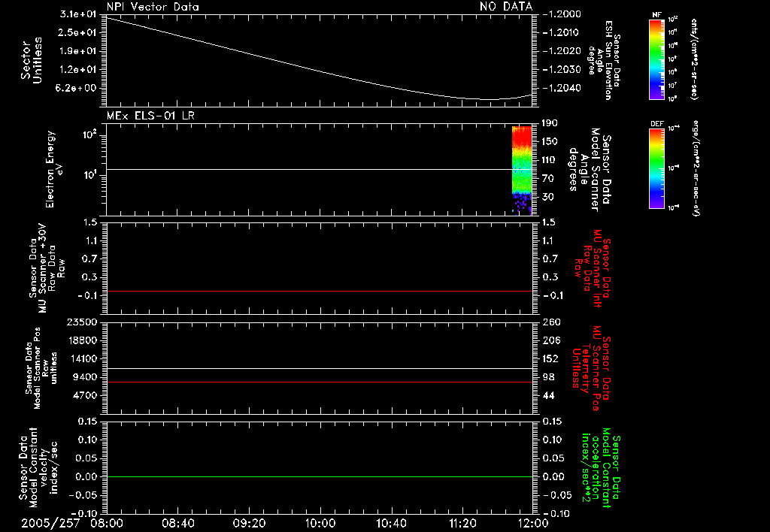
Task: Click the DEF energy flux color bar
Action: coord(656,168)
